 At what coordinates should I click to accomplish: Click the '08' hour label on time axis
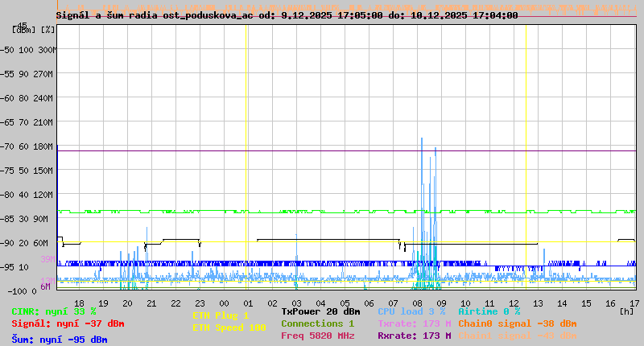click(x=417, y=303)
